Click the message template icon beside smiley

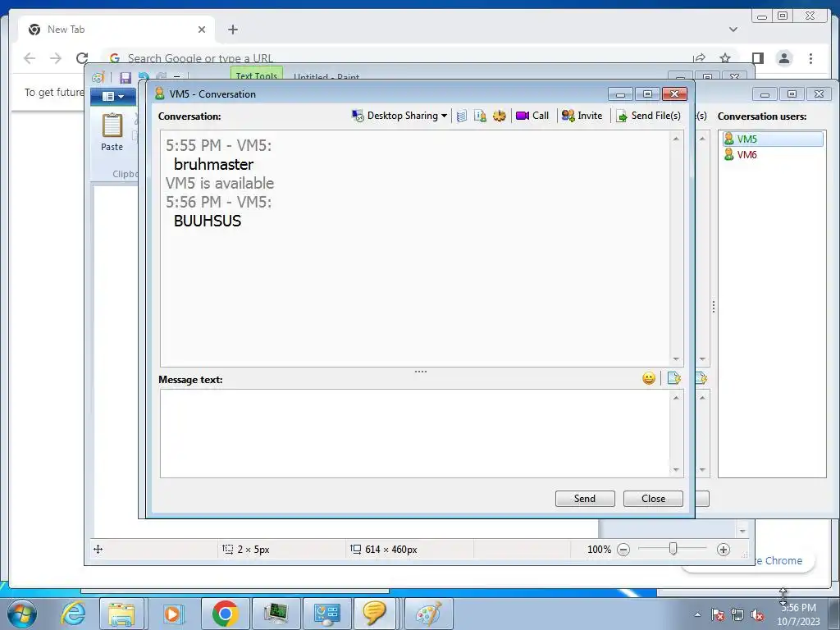pos(674,379)
